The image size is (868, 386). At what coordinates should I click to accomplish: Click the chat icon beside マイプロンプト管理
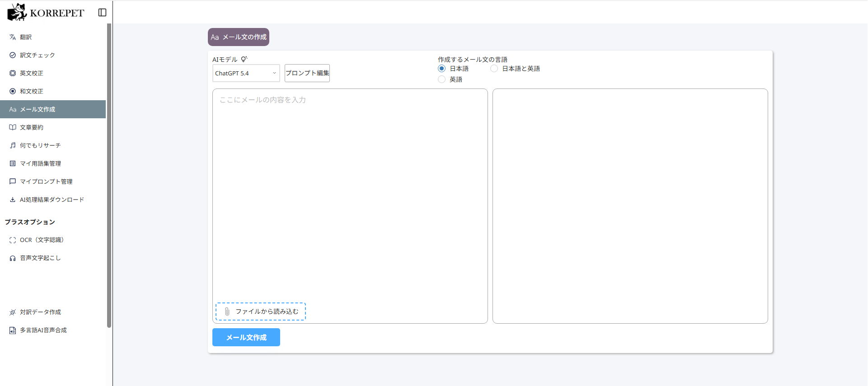13,181
